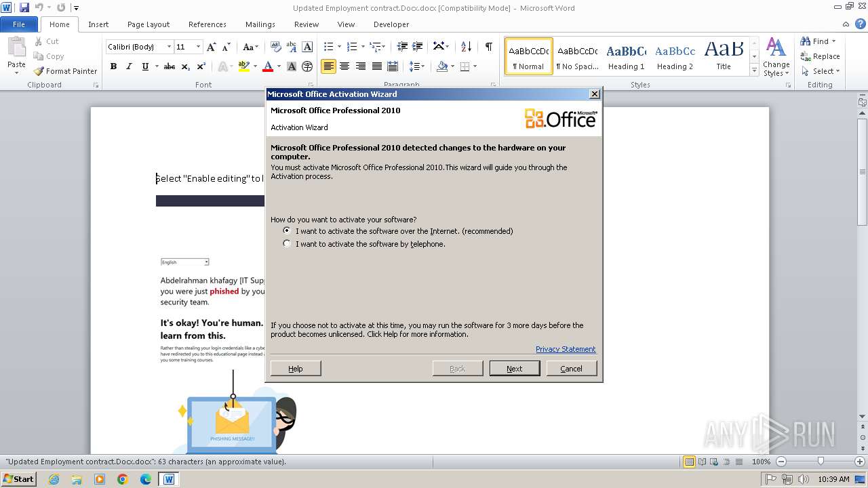Click Replace in the Editing group

(x=821, y=56)
